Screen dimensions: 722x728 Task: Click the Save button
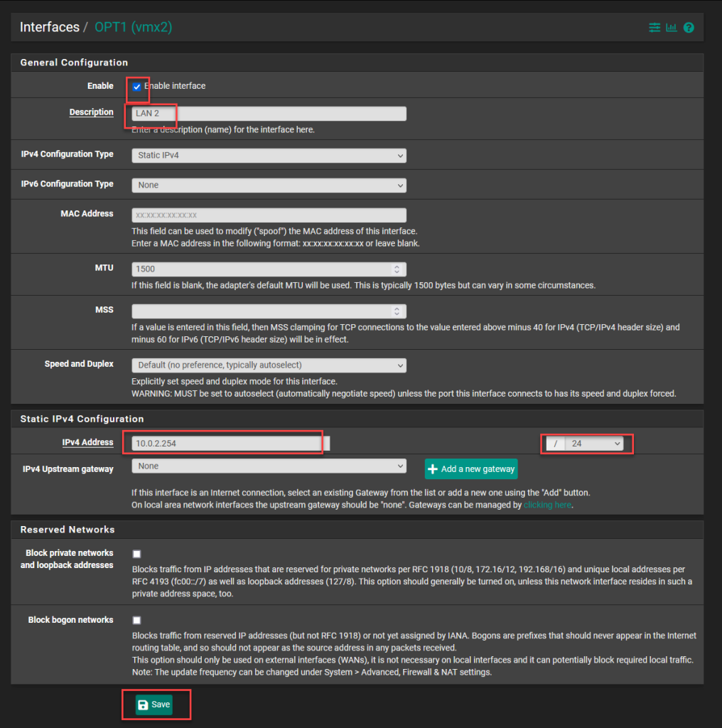[x=154, y=705]
